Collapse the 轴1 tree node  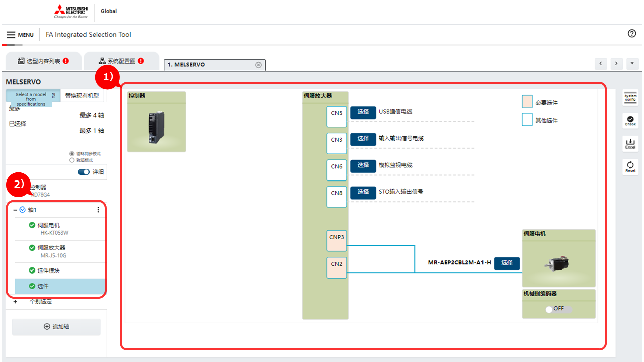[15, 210]
